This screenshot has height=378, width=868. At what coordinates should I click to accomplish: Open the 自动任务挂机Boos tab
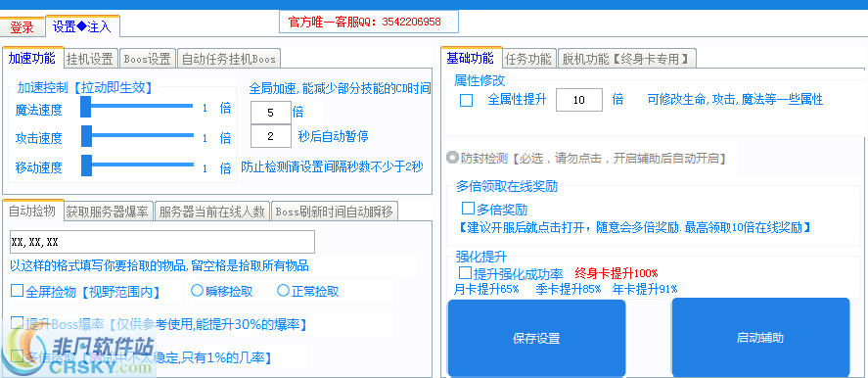tap(229, 59)
